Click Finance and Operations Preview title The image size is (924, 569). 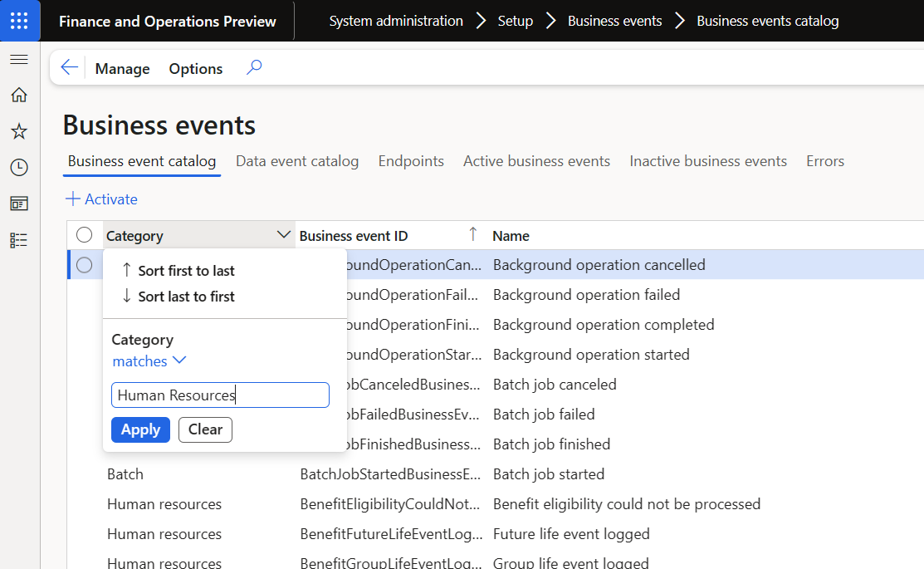pyautogui.click(x=168, y=22)
